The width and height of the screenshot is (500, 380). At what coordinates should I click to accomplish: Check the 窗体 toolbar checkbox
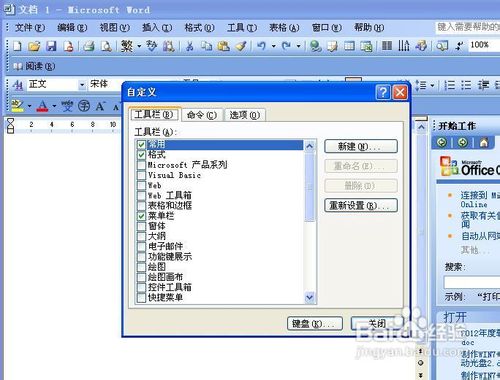(141, 226)
